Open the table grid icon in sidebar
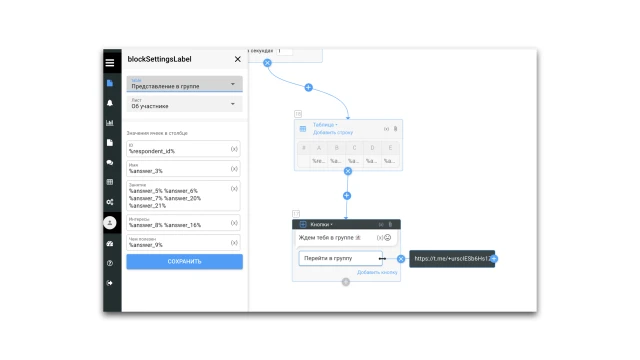The image size is (640, 360). tap(110, 182)
